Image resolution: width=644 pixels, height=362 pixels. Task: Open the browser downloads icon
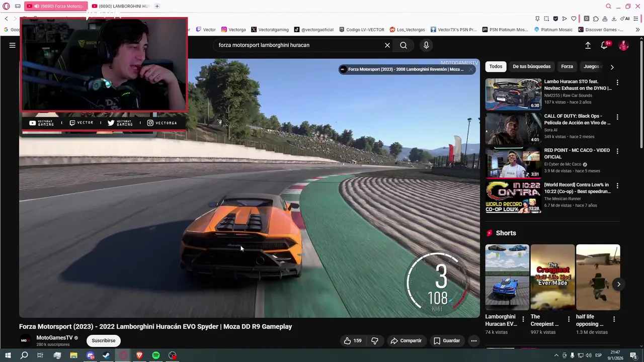click(x=614, y=19)
